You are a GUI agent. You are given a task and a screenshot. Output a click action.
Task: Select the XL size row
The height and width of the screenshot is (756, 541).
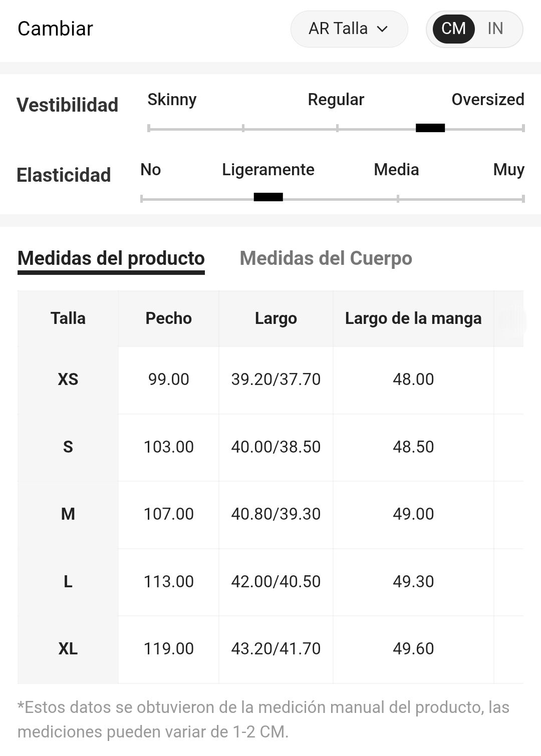(270, 649)
